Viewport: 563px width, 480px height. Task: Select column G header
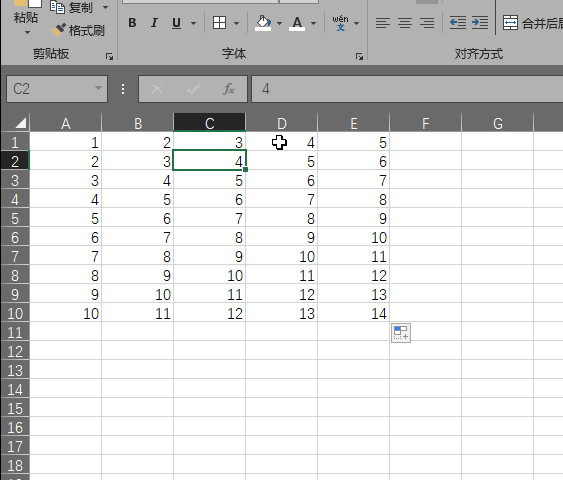pos(498,123)
